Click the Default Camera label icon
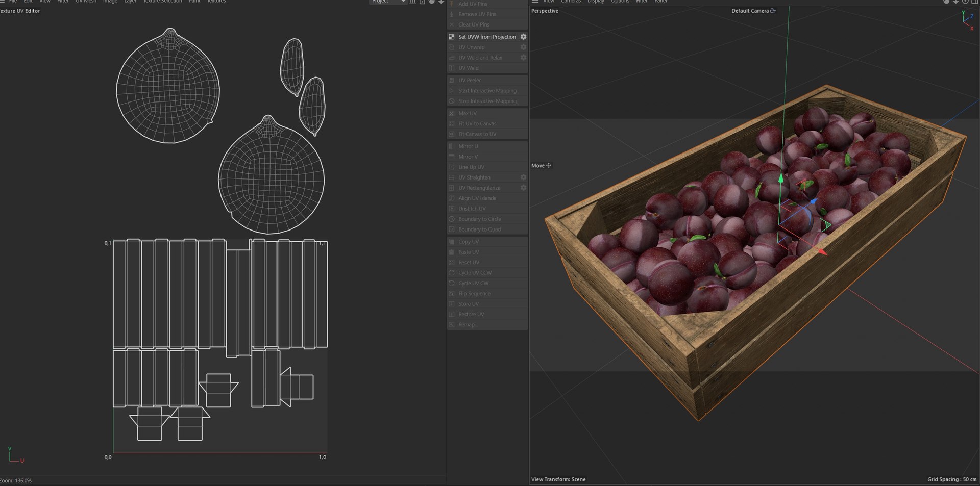Viewport: 980px width, 486px height. pos(773,11)
